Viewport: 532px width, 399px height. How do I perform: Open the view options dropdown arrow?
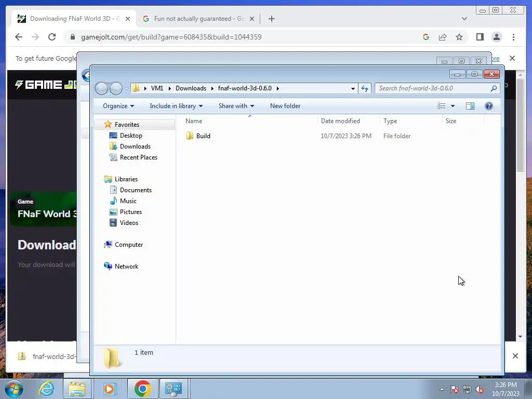click(453, 106)
